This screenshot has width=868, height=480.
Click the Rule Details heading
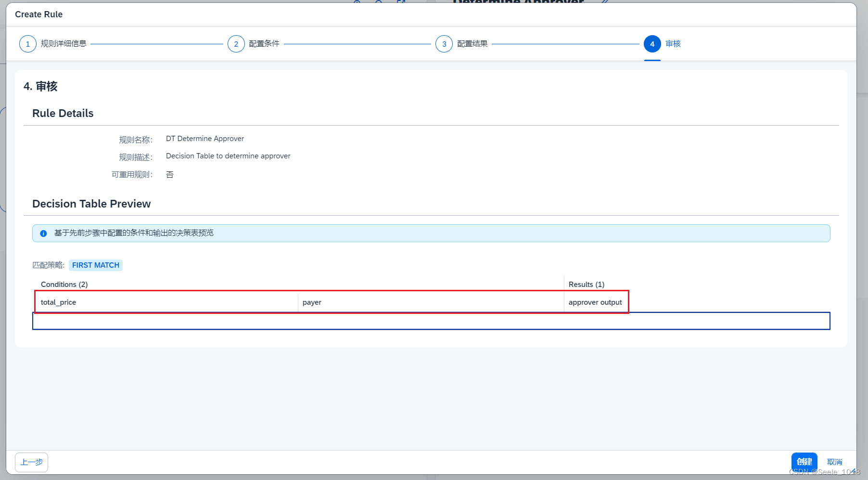(63, 113)
